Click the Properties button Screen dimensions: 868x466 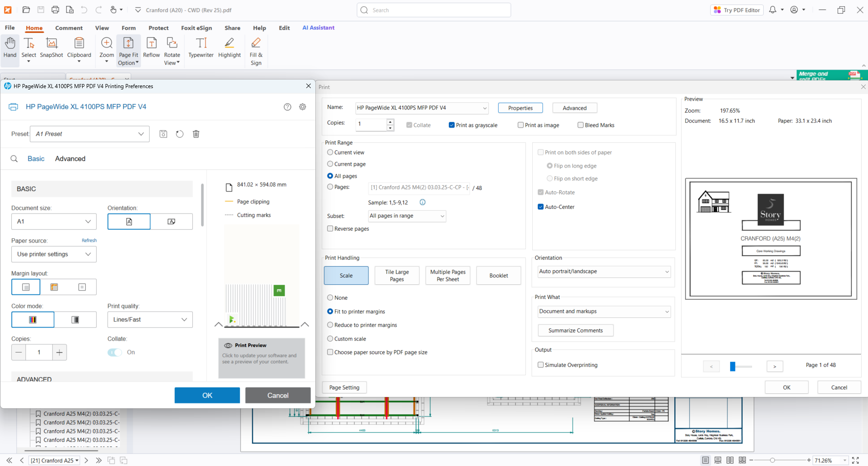coord(520,108)
